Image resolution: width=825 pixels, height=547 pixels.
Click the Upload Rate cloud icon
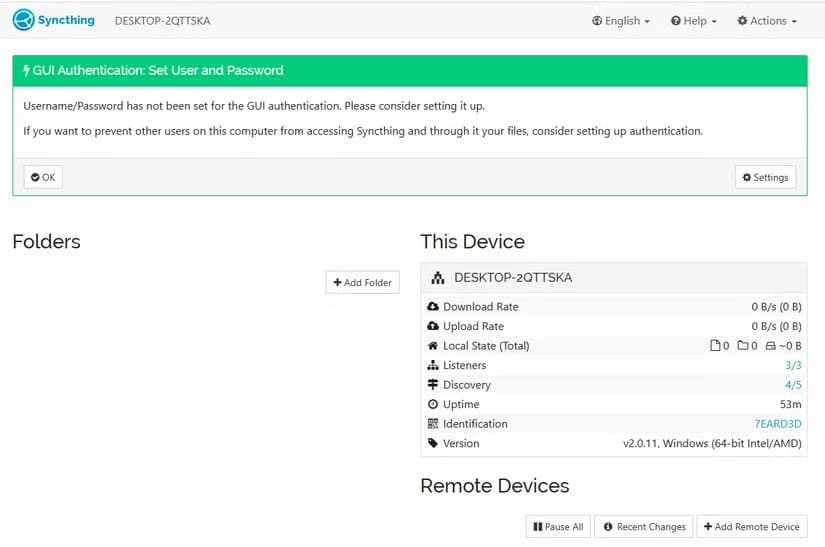point(433,326)
